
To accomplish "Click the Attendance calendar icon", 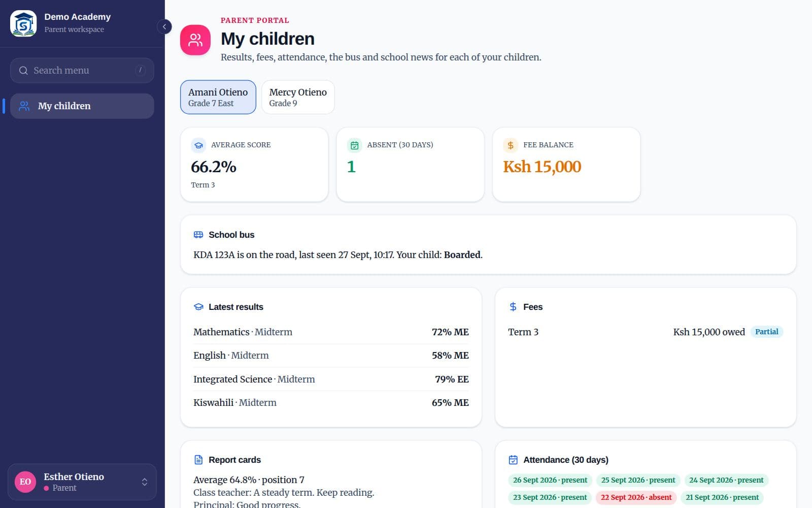I will (513, 460).
